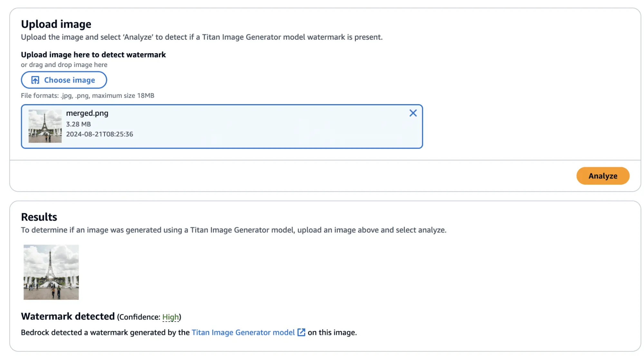Click the 3.28 MB file size text
The height and width of the screenshot is (360, 644).
click(78, 124)
